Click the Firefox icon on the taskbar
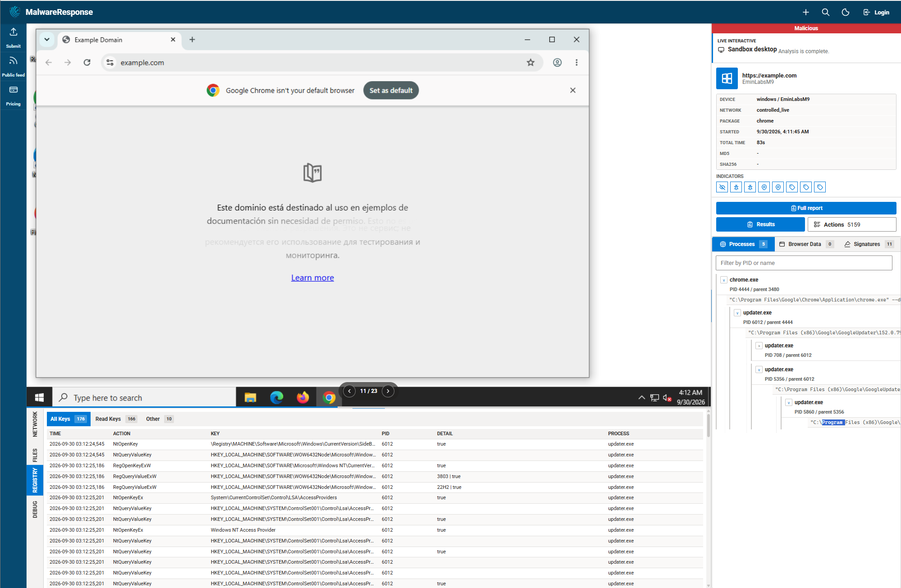The image size is (901, 588). tap(303, 397)
